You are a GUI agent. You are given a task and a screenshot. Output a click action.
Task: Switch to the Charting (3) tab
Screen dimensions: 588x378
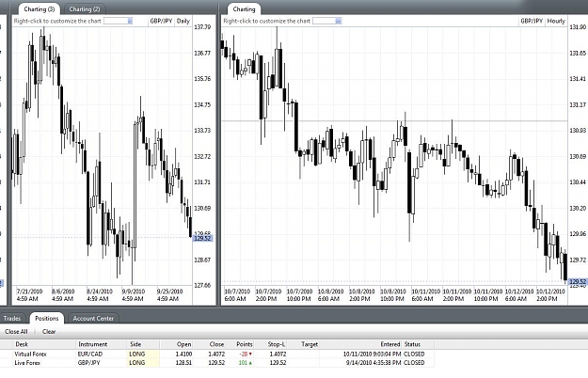coord(39,9)
